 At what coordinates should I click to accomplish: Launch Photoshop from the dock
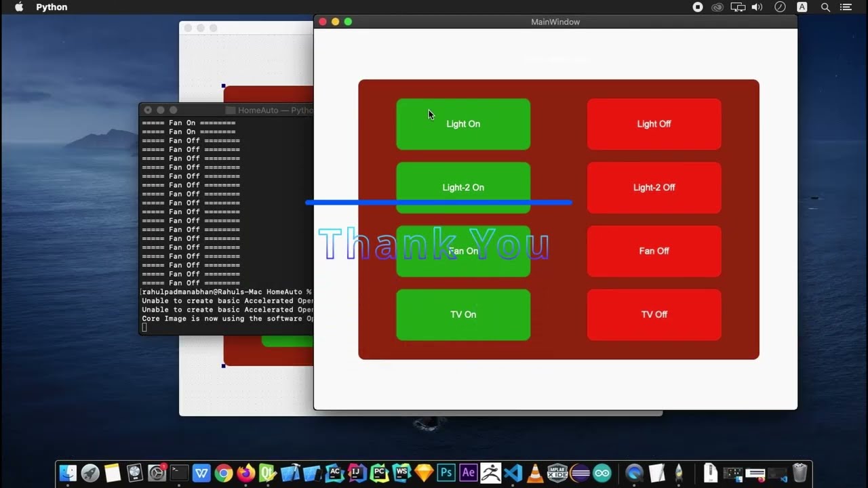(446, 472)
